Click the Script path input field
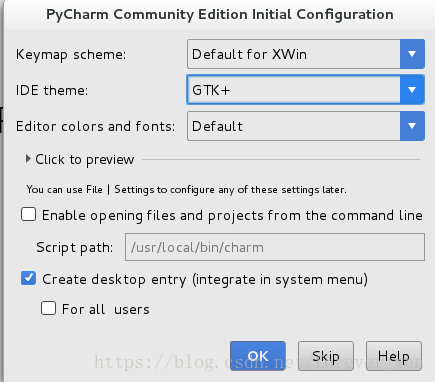Screen dimensions: 435x382 click(275, 247)
